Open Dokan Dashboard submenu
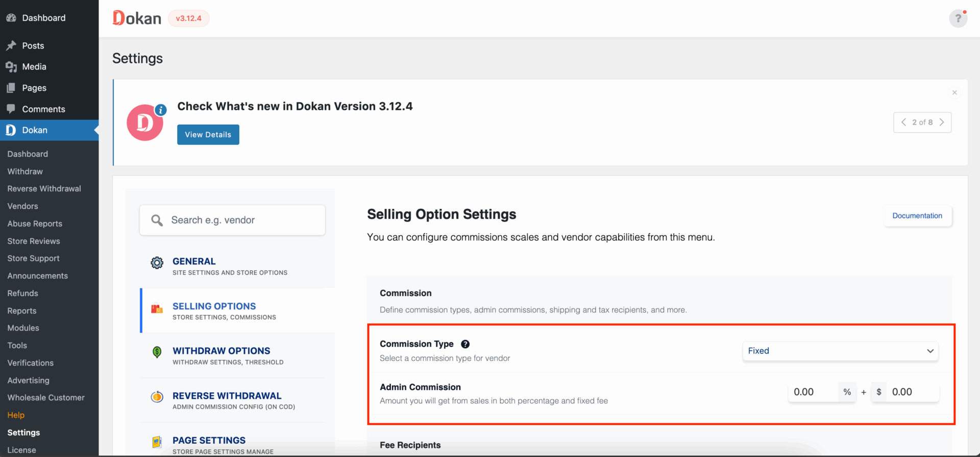This screenshot has height=457, width=980. pyautogui.click(x=28, y=154)
